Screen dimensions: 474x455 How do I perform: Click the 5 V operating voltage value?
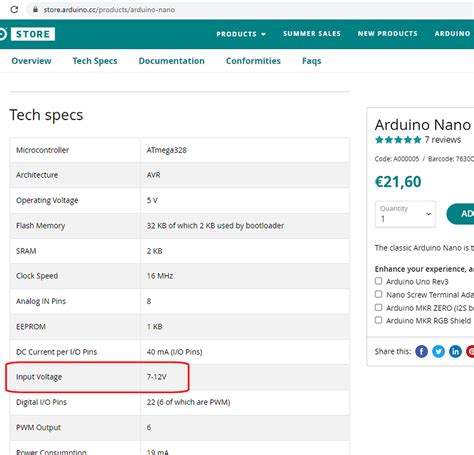coord(152,200)
